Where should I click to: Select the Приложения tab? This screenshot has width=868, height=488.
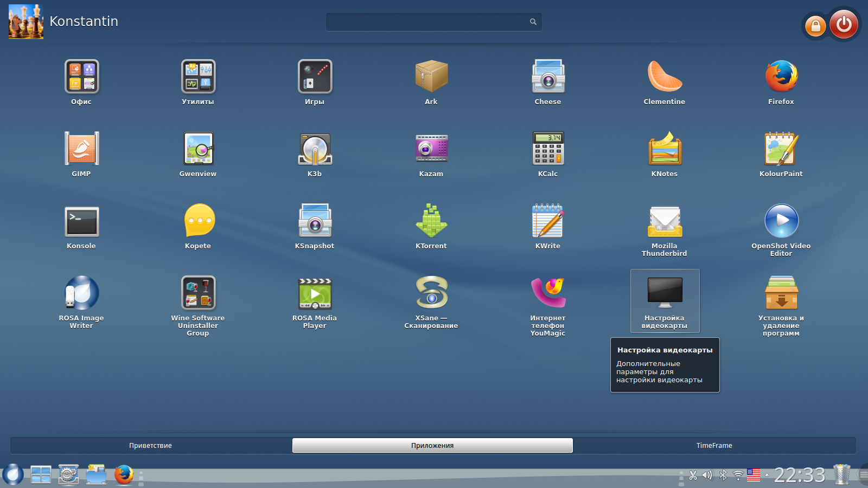coord(432,446)
